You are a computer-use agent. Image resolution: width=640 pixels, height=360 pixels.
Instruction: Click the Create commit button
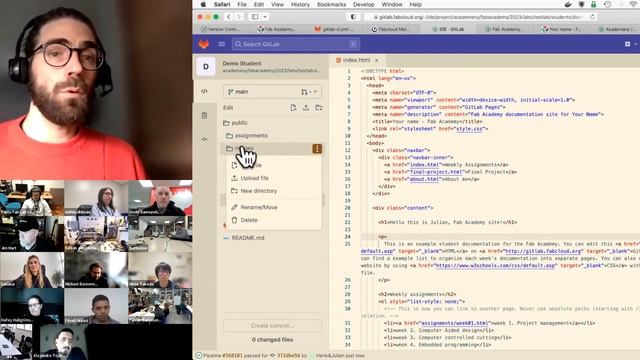point(272,325)
